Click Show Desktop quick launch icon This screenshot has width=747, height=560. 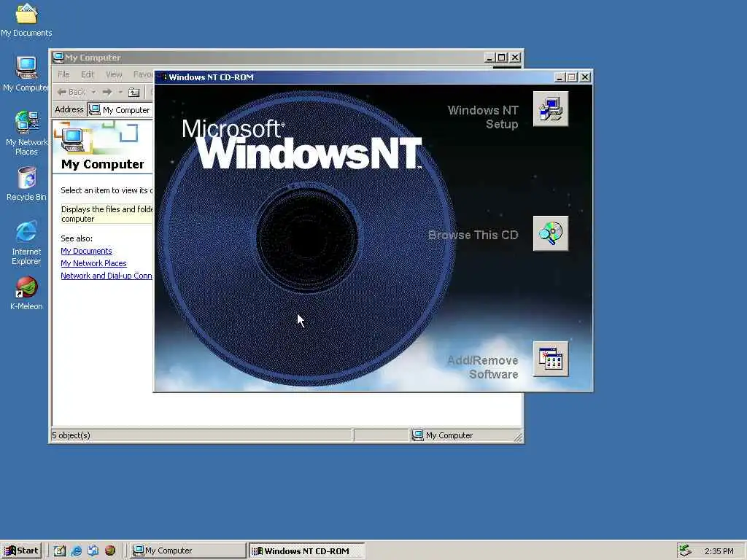(60, 551)
